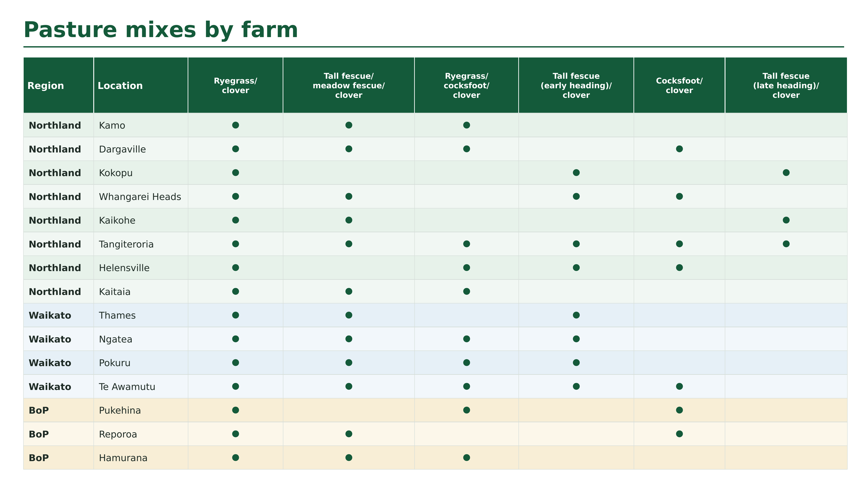Click Te Awamutu's Cocksfoot/clover dot
The height and width of the screenshot is (488, 868).
click(x=679, y=386)
